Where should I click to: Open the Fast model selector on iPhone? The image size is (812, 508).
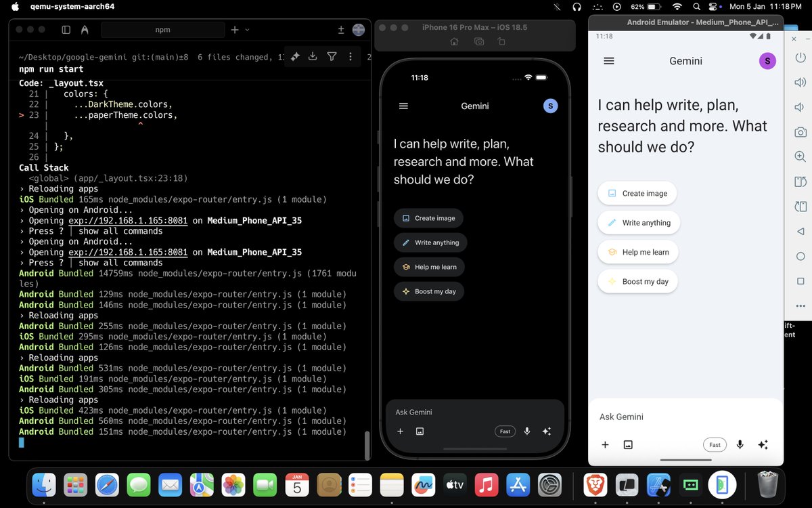tap(505, 431)
